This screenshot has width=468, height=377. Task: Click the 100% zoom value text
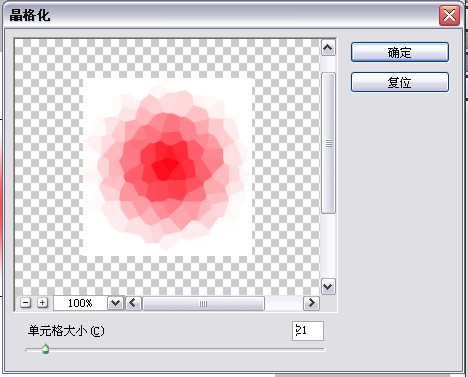click(x=80, y=303)
